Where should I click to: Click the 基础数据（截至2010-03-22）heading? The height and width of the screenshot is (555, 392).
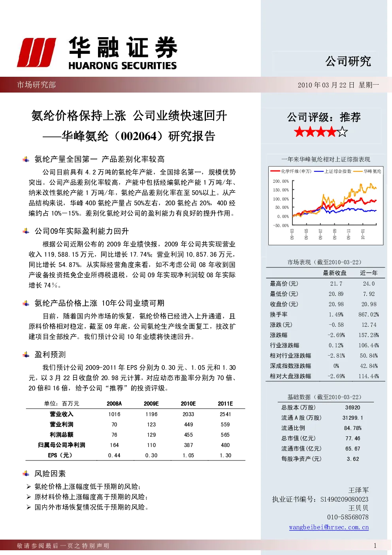click(x=325, y=397)
